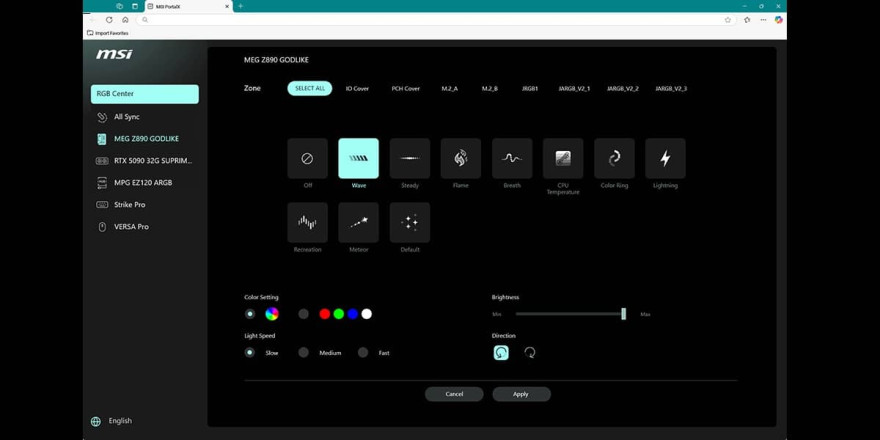Screen dimensions: 880x440
Task: Click the Cancel button
Action: click(x=454, y=394)
